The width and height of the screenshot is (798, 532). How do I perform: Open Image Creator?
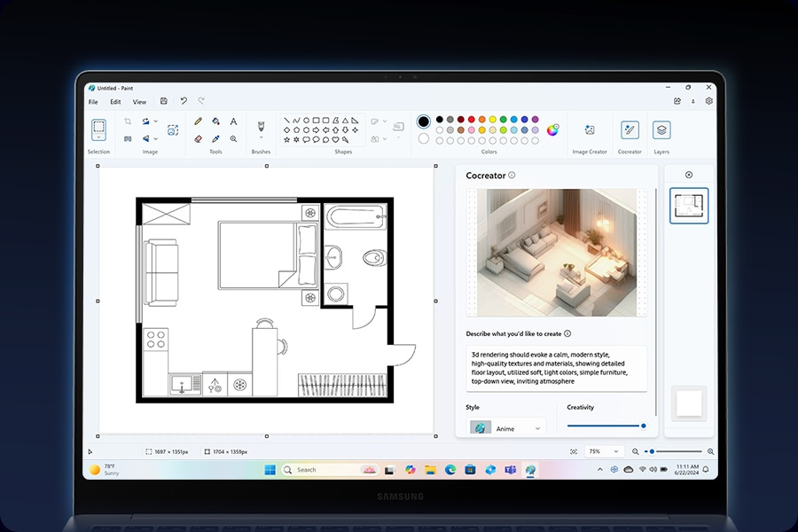pyautogui.click(x=590, y=130)
